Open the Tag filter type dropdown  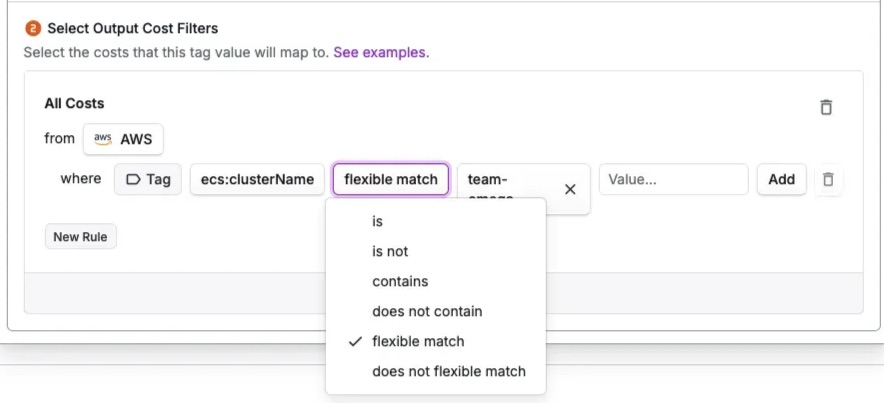[x=148, y=179]
